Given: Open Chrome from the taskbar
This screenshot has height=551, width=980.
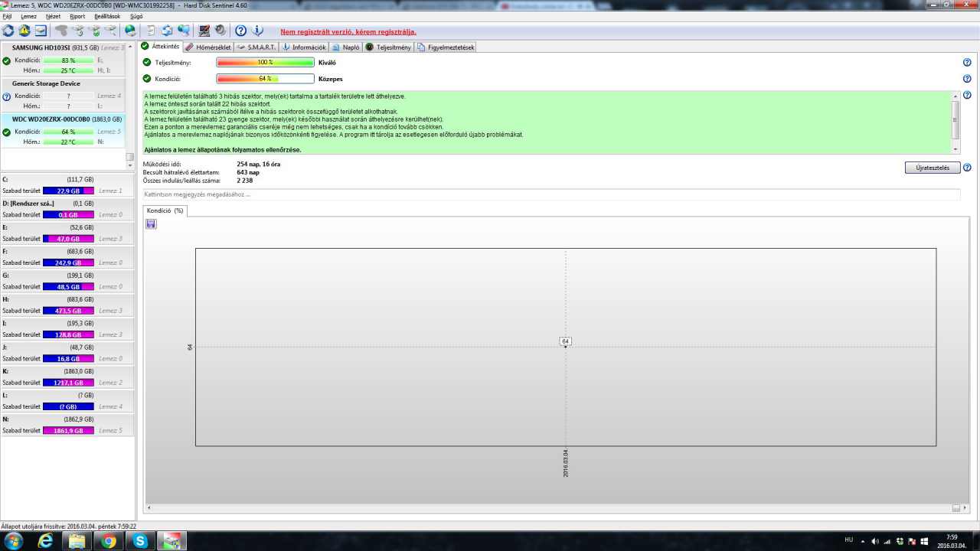Looking at the screenshot, I should 109,541.
